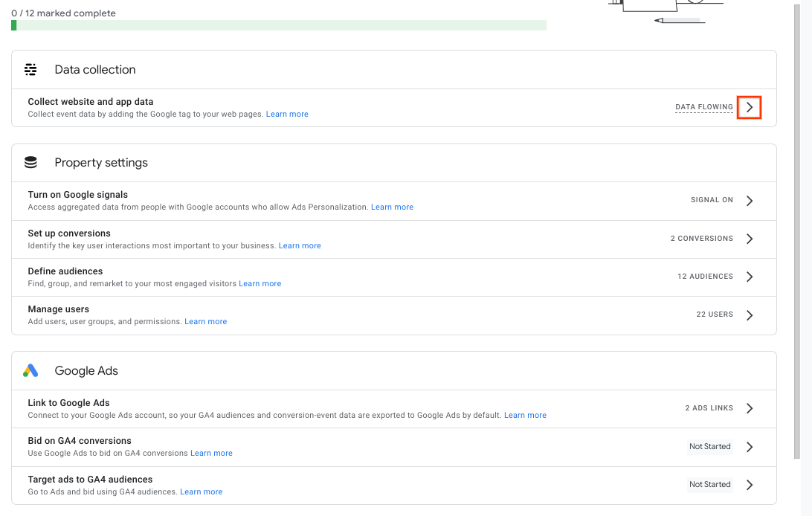This screenshot has width=812, height=516.
Task: Click the Data collection section icon
Action: coord(30,70)
